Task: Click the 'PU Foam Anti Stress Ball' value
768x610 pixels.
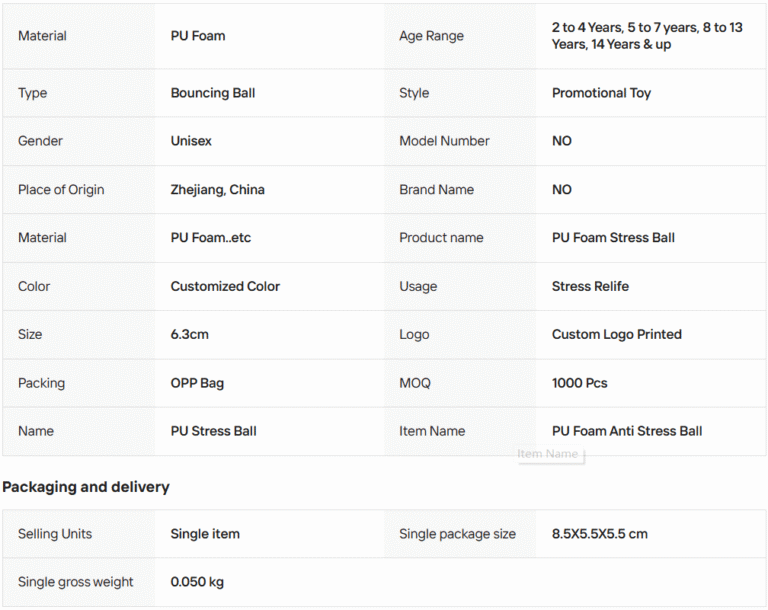Action: tap(627, 431)
